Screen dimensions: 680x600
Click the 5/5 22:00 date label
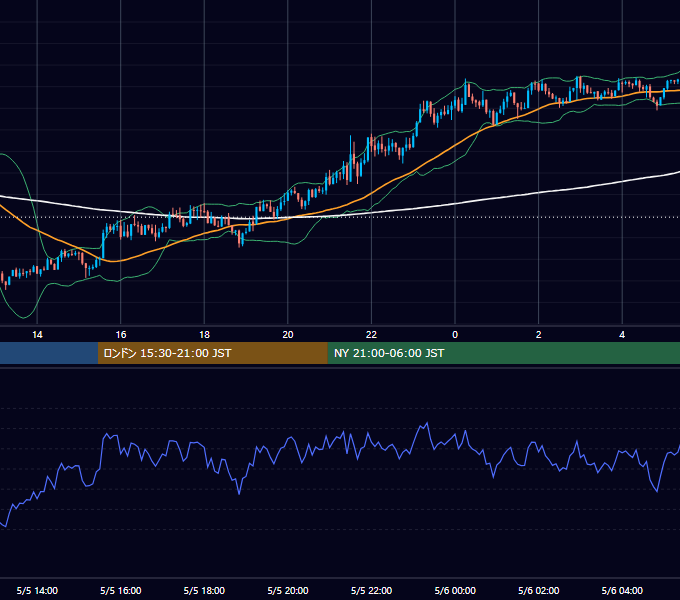371,590
